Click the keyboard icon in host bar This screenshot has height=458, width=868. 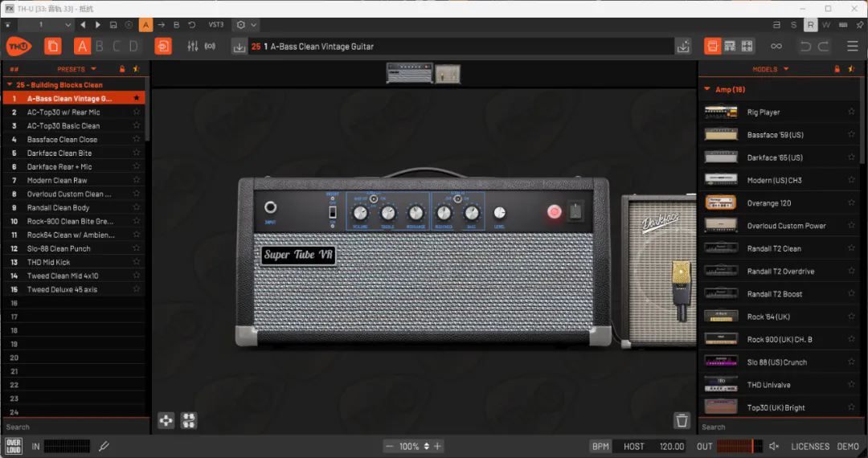[x=843, y=25]
